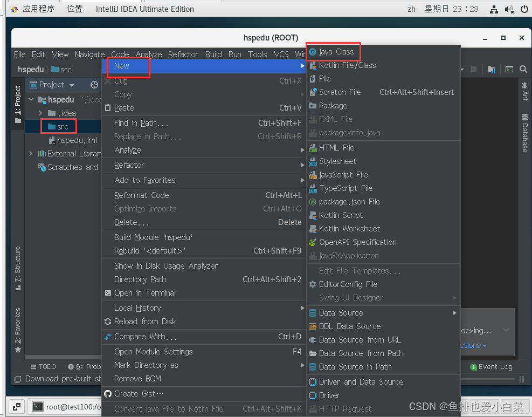Expand External Libraries tree node arrow

tap(31, 154)
